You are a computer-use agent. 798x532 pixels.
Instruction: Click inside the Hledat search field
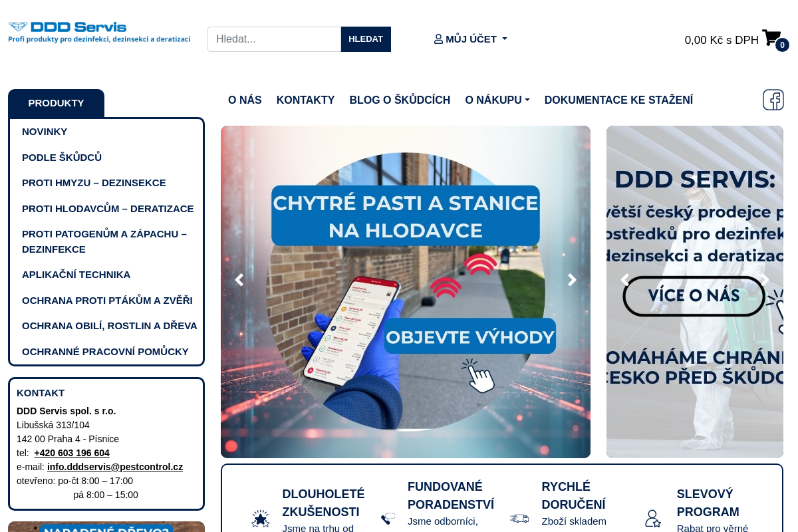(274, 39)
